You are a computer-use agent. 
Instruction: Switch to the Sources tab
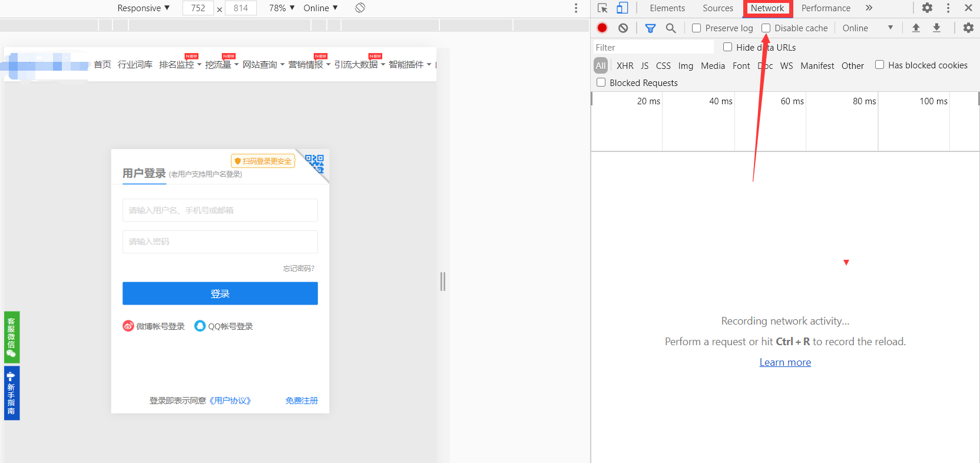(718, 8)
